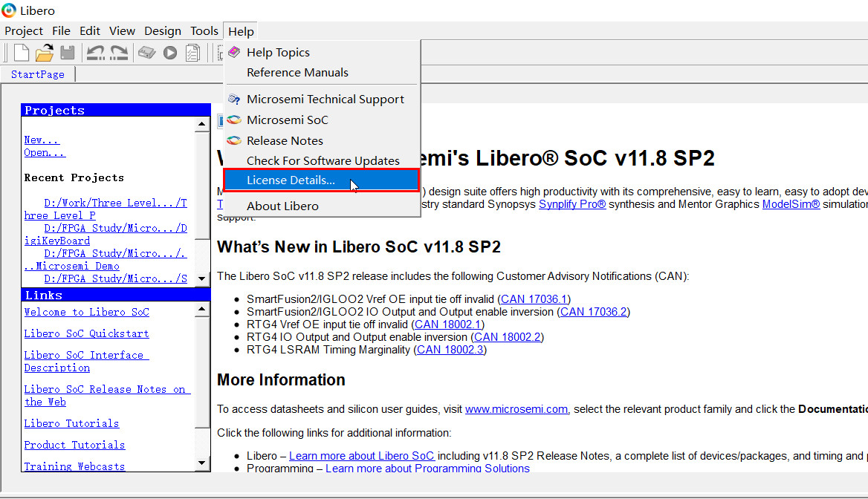Click the Libero Tutorials link

click(x=71, y=423)
